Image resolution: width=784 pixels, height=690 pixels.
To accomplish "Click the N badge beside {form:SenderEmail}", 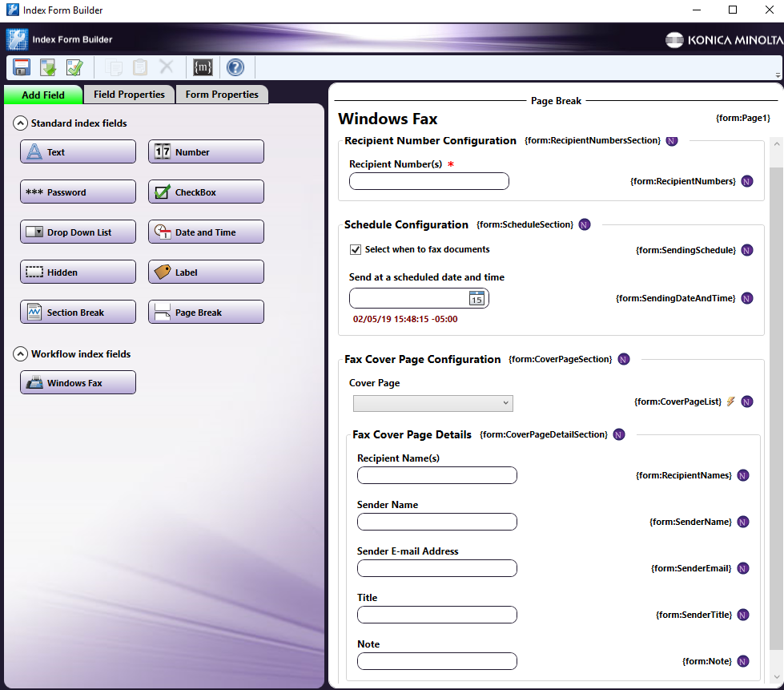I will coord(743,568).
